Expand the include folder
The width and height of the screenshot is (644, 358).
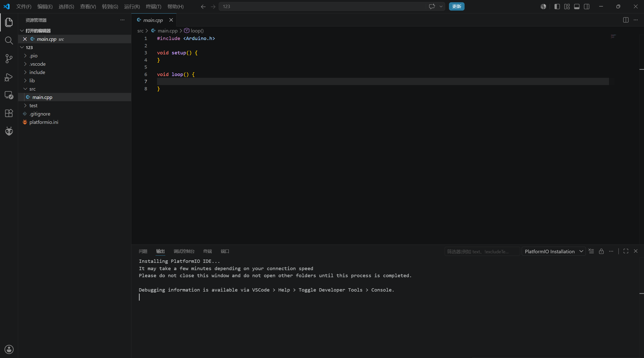[x=25, y=72]
